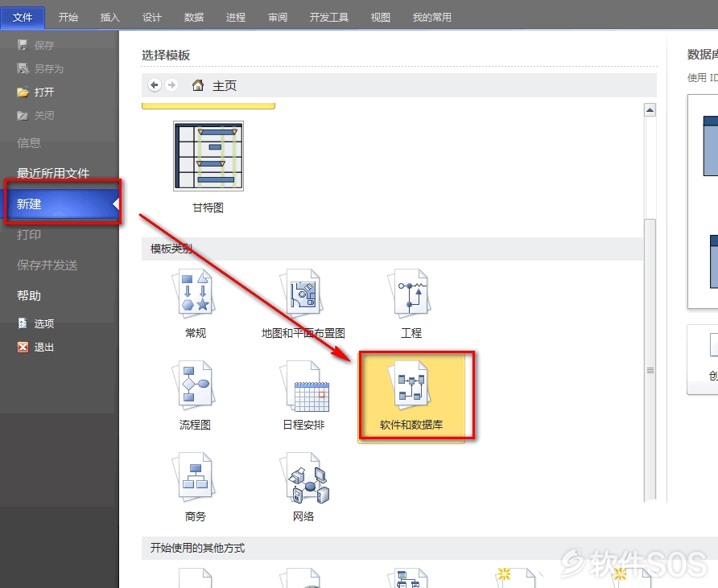Click the template list vertical scrollbar thumb
Image resolution: width=718 pixels, height=588 pixels.
click(650, 360)
